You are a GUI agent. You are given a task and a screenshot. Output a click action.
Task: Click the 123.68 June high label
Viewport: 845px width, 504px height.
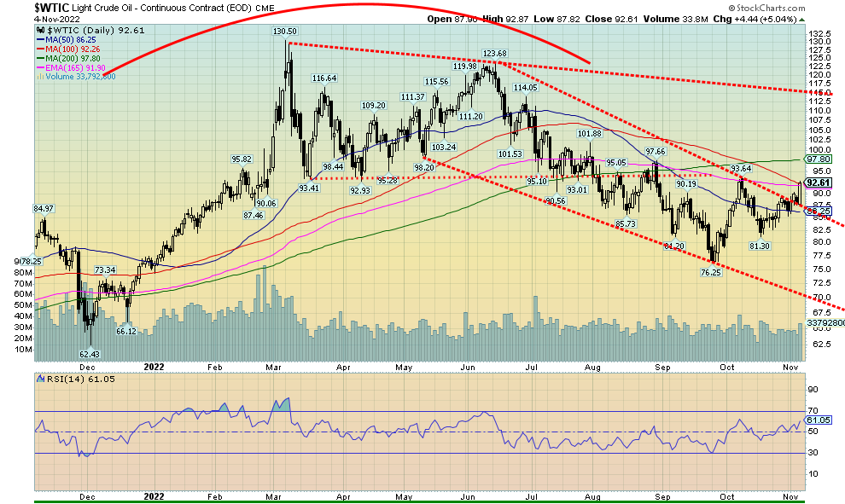[495, 55]
